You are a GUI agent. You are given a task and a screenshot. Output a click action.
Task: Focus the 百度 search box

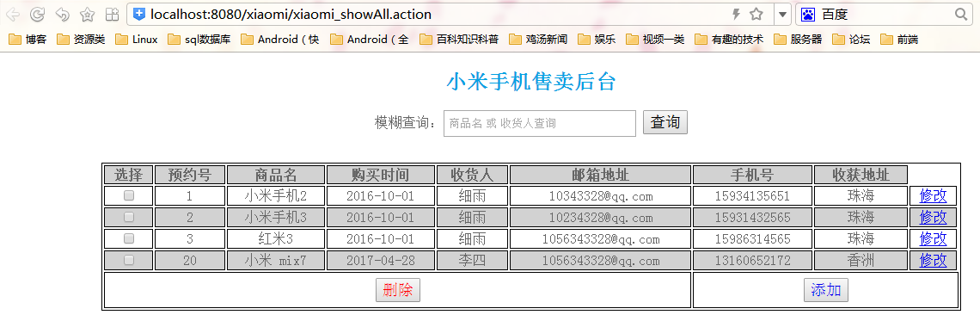coord(885,14)
